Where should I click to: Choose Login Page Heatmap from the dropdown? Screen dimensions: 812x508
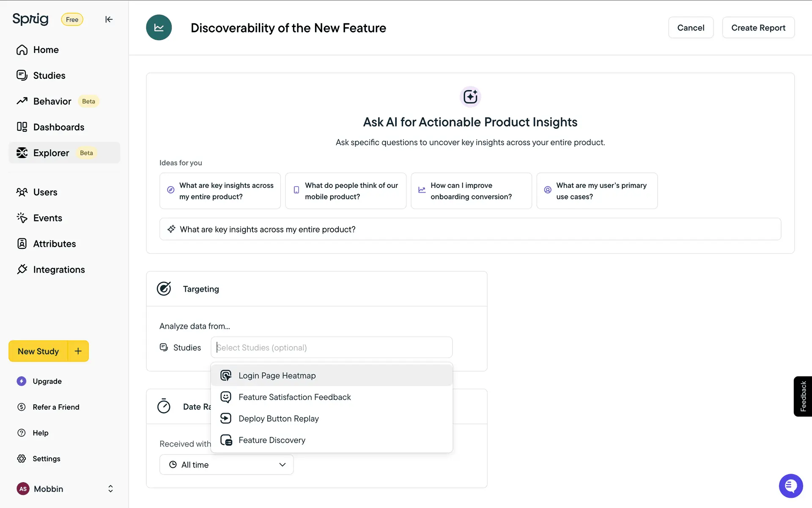[x=277, y=375]
